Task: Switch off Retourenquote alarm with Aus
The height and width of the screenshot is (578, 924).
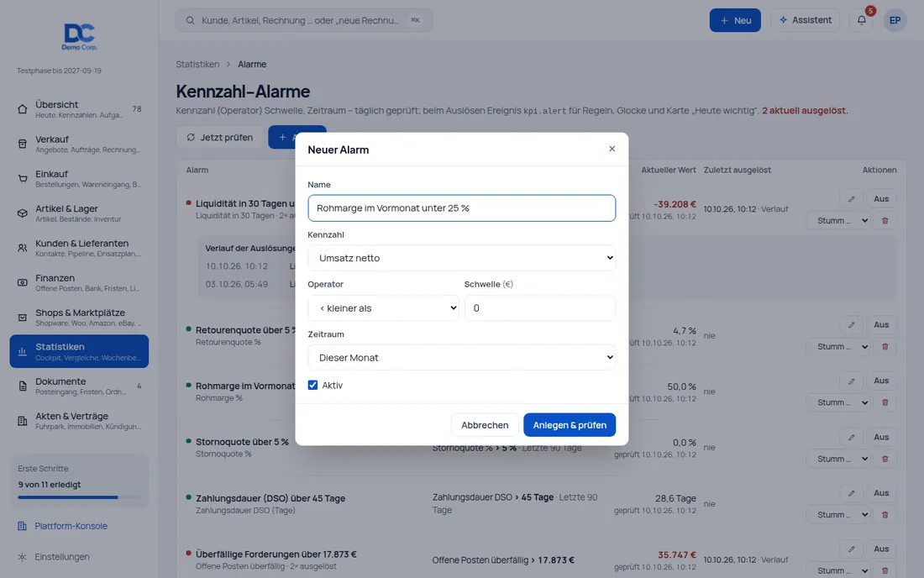Action: click(x=881, y=324)
